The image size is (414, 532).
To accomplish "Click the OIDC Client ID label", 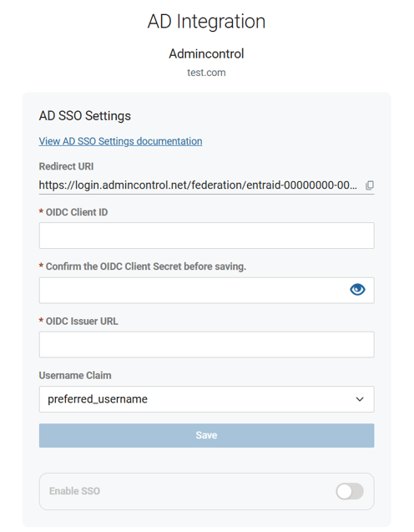I will point(77,212).
